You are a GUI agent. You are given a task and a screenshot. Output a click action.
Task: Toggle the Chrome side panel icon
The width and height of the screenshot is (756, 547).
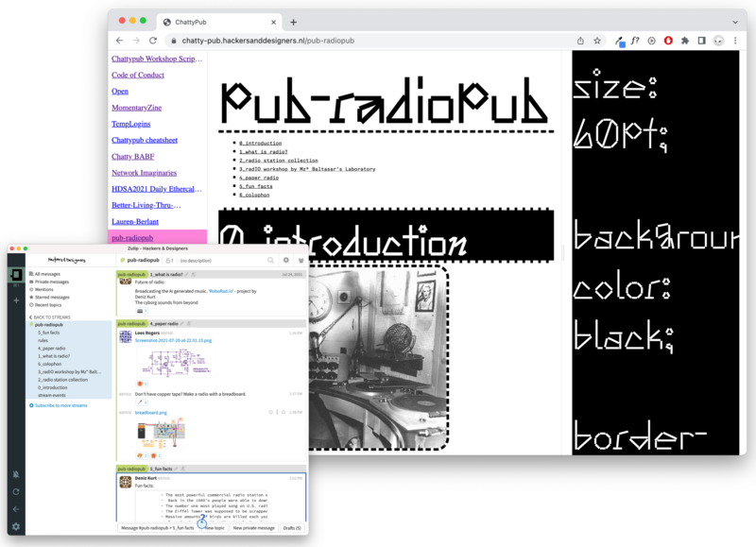click(x=701, y=41)
